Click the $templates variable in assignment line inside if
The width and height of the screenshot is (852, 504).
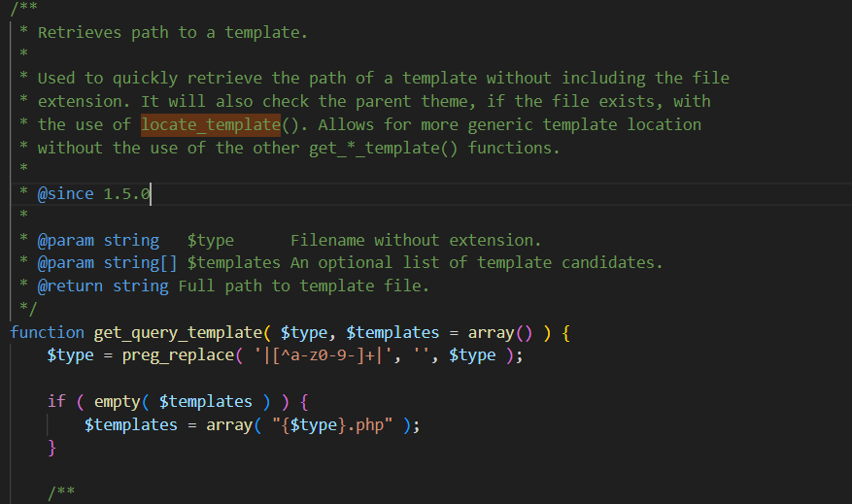pyautogui.click(x=131, y=424)
